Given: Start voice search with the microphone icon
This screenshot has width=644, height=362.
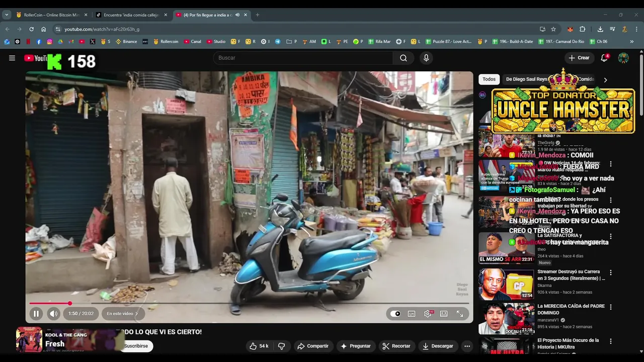Looking at the screenshot, I should coord(426,58).
